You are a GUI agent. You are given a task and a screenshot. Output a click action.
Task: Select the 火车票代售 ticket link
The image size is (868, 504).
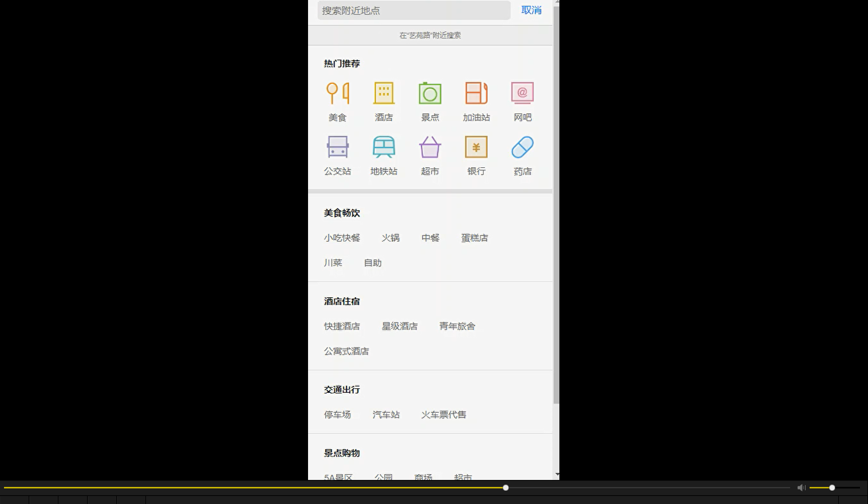click(443, 414)
